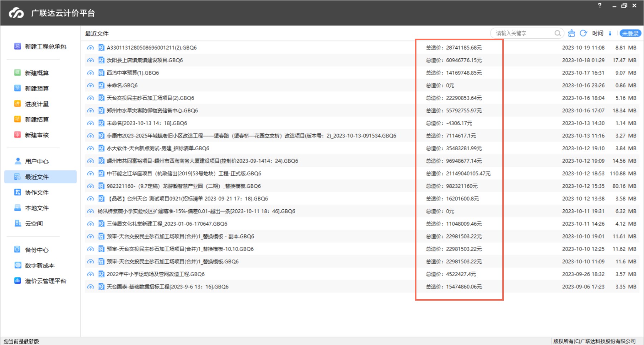The height and width of the screenshot is (345, 644).
Task: Click the 最近文件 heading above the list
Action: point(97,34)
